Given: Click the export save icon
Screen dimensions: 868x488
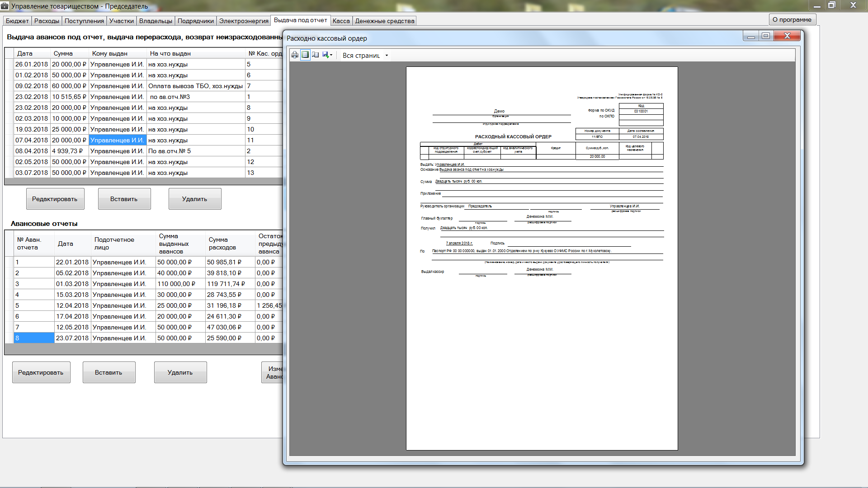Looking at the screenshot, I should 325,55.
